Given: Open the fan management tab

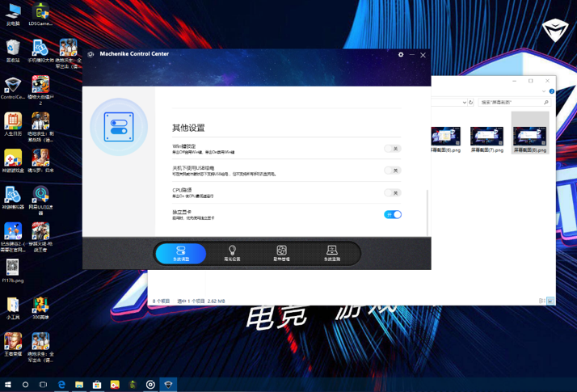Looking at the screenshot, I should (281, 253).
